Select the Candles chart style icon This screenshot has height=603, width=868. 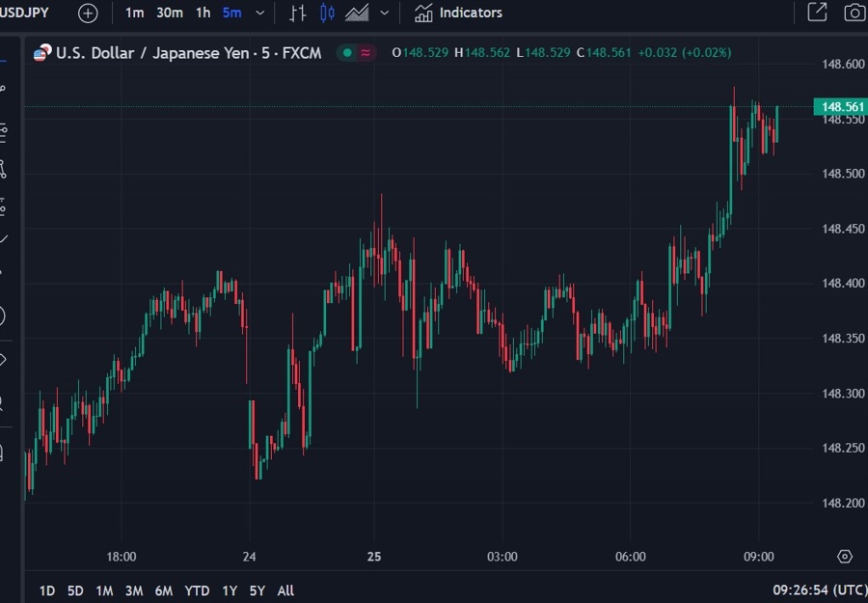327,13
